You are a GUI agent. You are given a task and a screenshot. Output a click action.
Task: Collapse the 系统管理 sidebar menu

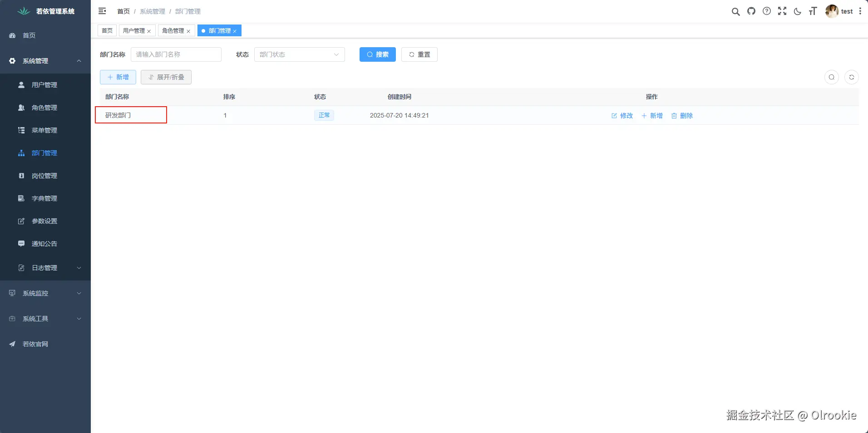(45, 61)
